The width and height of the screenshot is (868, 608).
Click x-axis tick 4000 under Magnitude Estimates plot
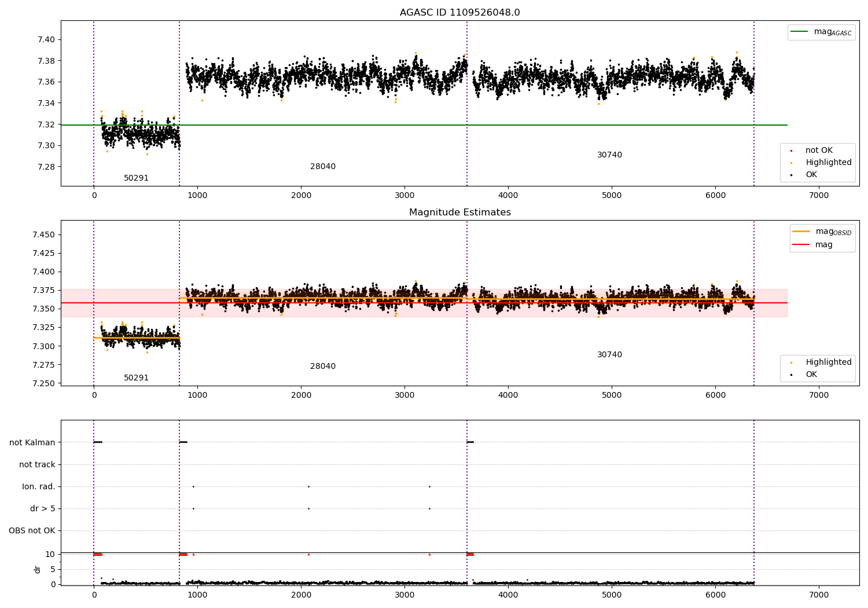(x=508, y=395)
